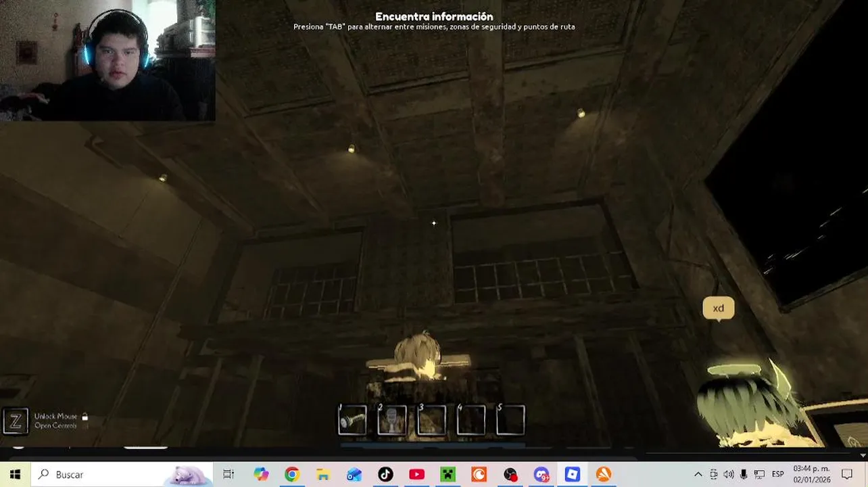The image size is (868, 487).
Task: Open File Explorer from the taskbar
Action: [323, 474]
